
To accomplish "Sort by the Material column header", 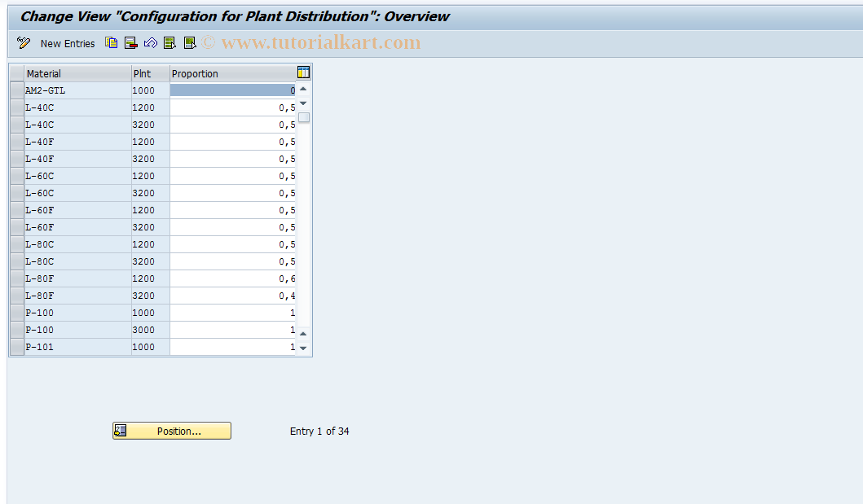I will [77, 73].
